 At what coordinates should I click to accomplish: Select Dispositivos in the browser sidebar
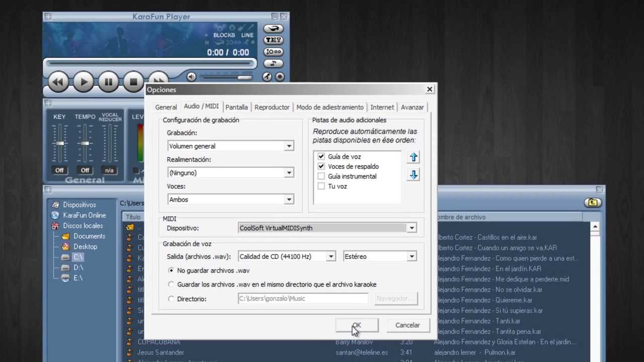pos(79,205)
